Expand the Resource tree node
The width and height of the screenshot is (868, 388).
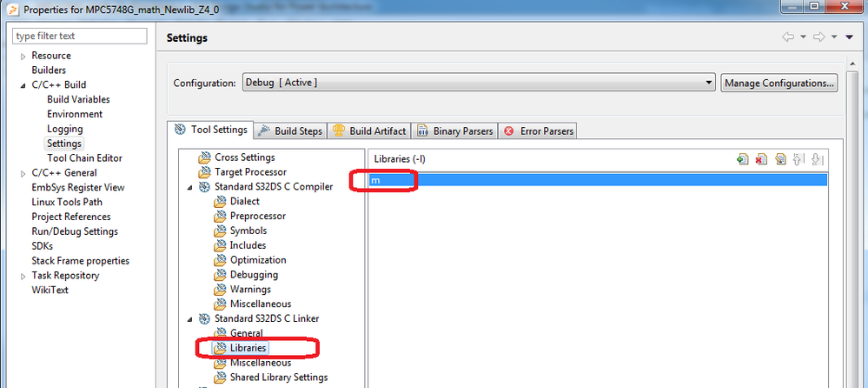pos(23,56)
